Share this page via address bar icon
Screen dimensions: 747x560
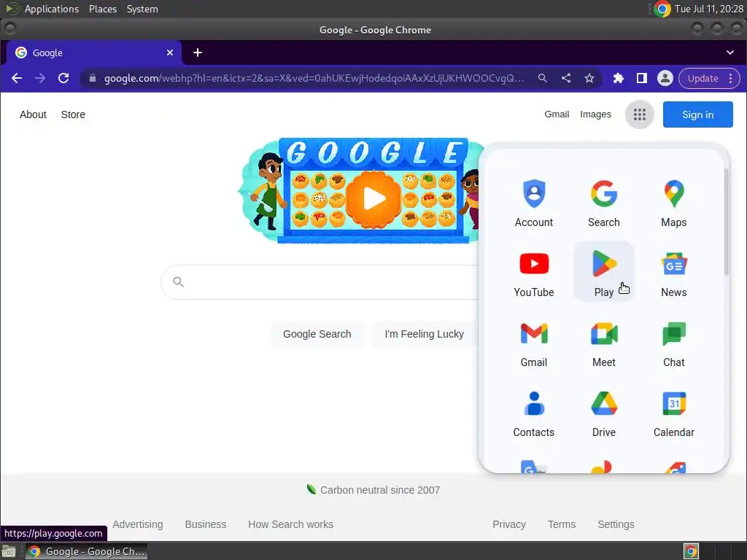(566, 78)
